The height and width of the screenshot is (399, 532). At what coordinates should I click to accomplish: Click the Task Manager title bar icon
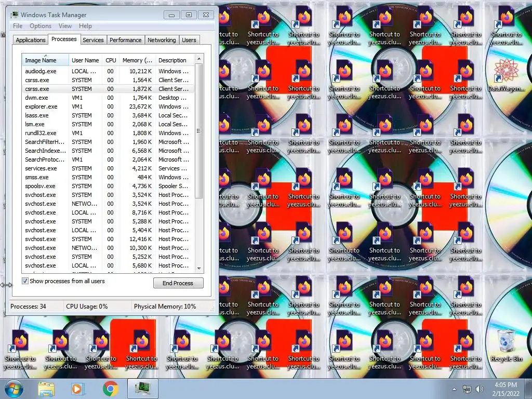[x=14, y=15]
